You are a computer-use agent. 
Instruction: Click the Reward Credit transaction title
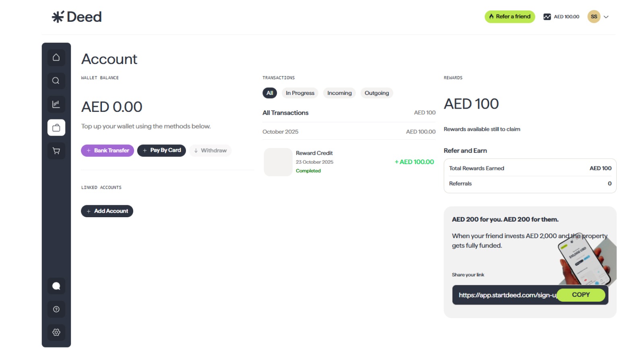(x=314, y=153)
